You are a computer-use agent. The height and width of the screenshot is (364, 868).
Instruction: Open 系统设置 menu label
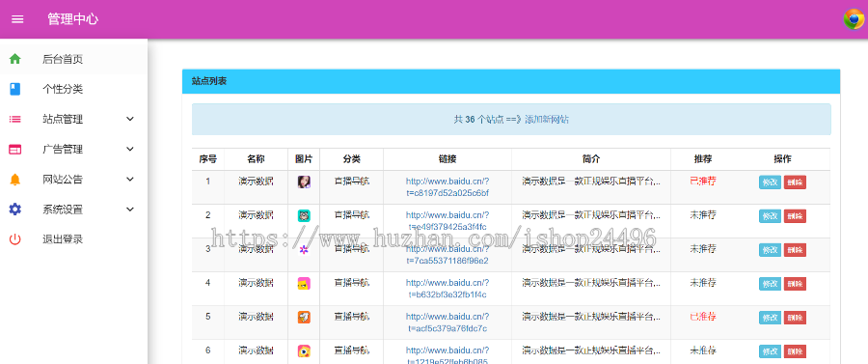click(63, 209)
